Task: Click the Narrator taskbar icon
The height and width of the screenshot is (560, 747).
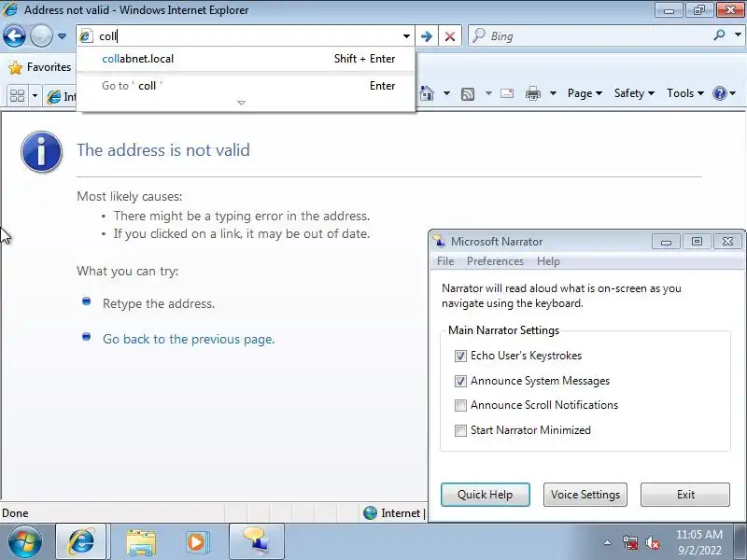Action: click(256, 542)
